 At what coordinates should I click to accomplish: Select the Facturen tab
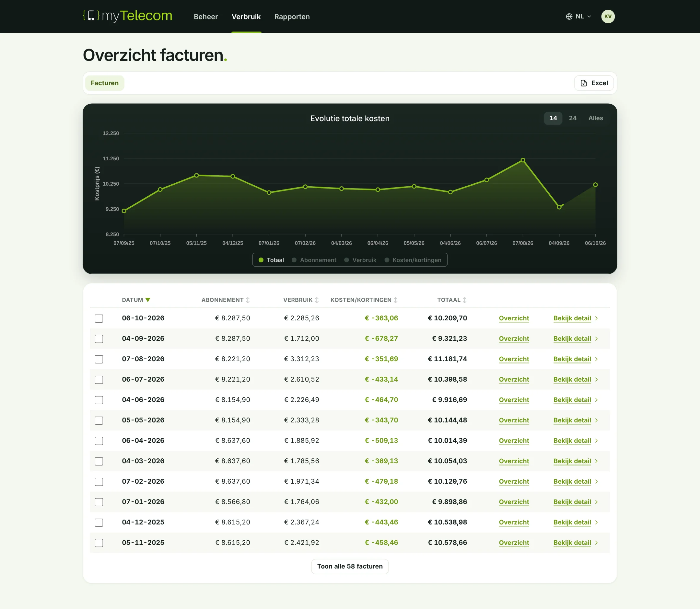[x=105, y=83]
